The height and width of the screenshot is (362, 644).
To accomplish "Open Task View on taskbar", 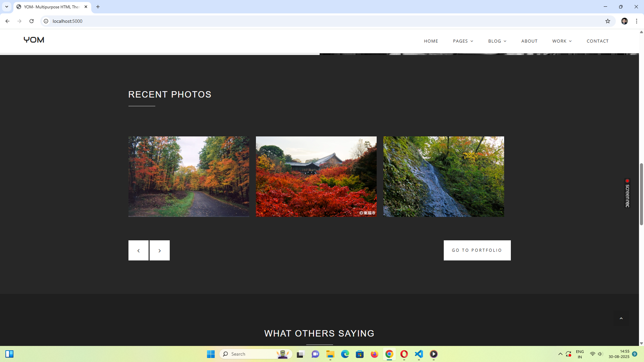I will (x=301, y=354).
